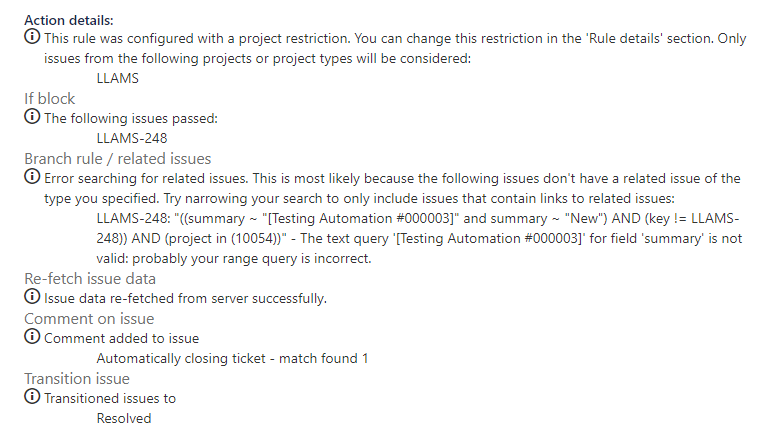Click info icon beside project restriction message

click(32, 36)
